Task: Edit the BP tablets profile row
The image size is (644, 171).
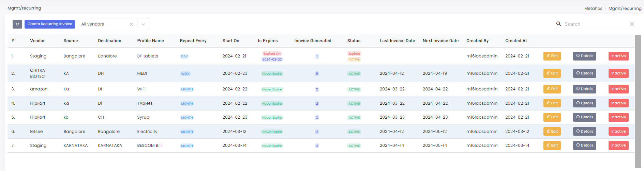Action: tap(552, 56)
